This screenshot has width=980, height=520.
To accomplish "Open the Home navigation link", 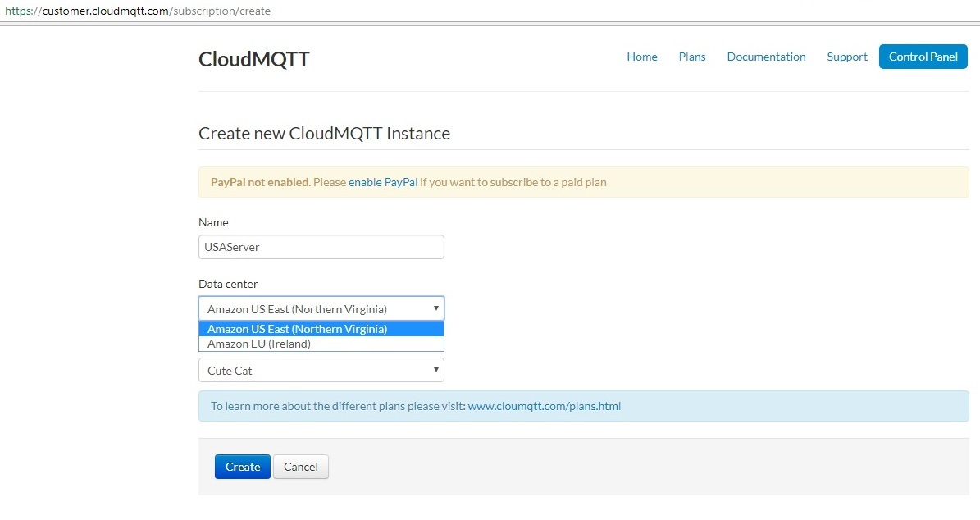I will point(642,57).
